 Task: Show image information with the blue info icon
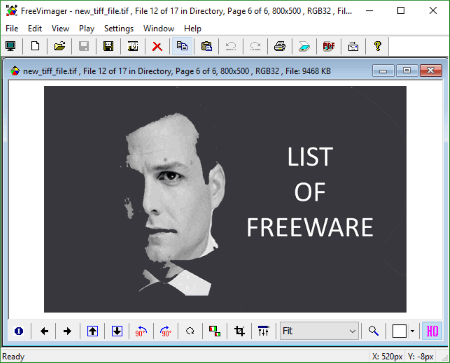(19, 331)
